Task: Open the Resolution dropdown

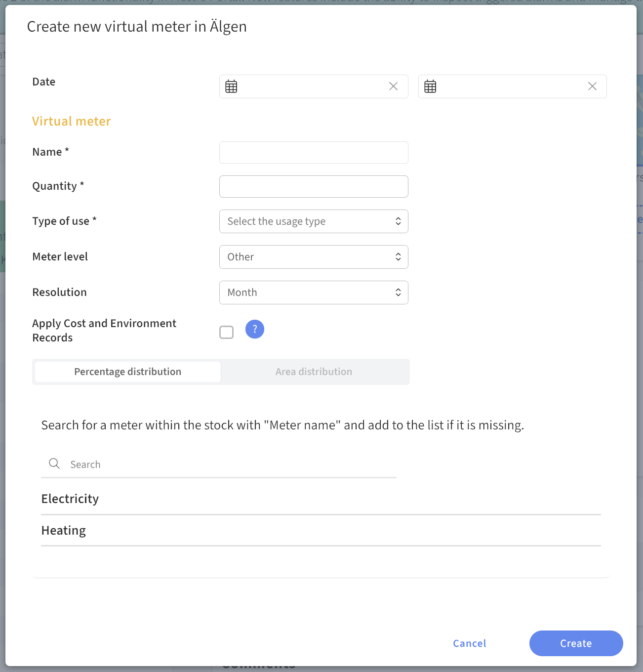Action: [x=314, y=293]
